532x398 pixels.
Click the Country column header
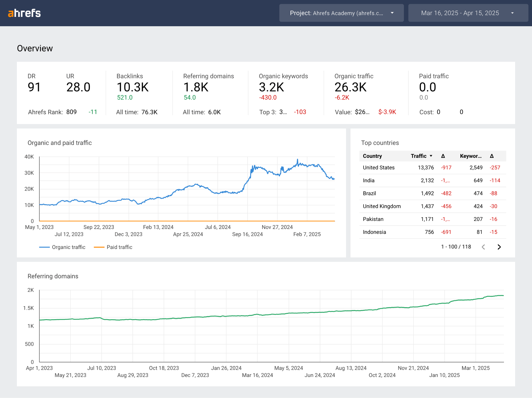coord(372,156)
